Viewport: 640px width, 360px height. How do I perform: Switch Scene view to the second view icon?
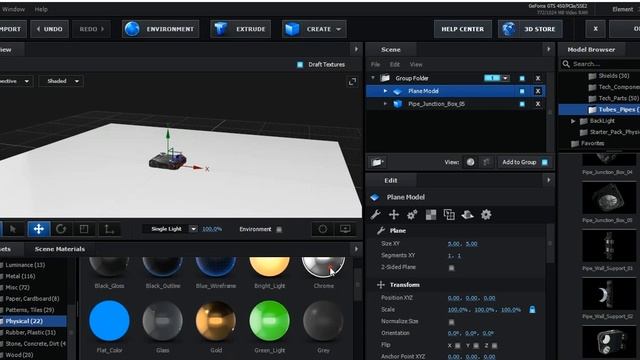coord(486,162)
